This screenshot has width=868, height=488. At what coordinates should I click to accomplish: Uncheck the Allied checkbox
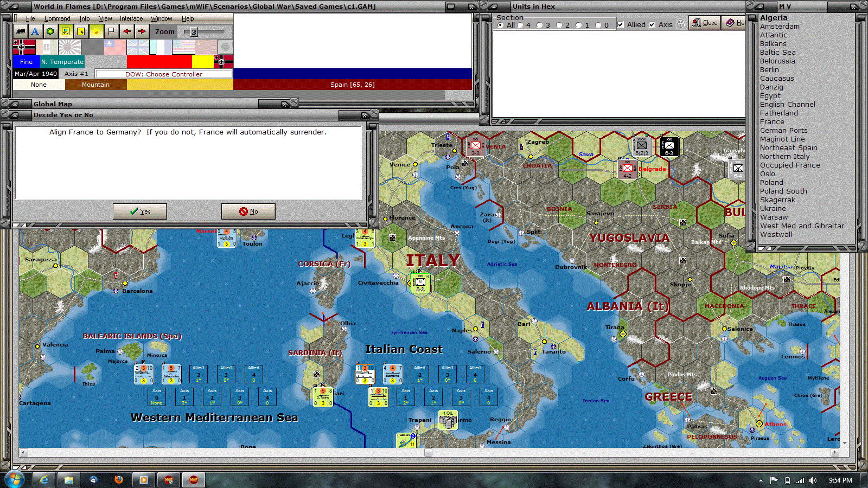[x=620, y=24]
